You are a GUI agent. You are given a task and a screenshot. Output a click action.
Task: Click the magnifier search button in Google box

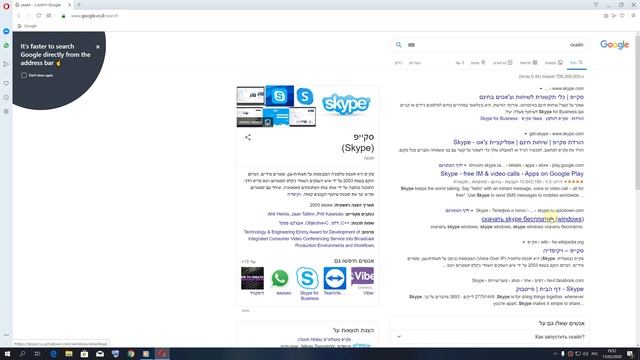click(398, 45)
